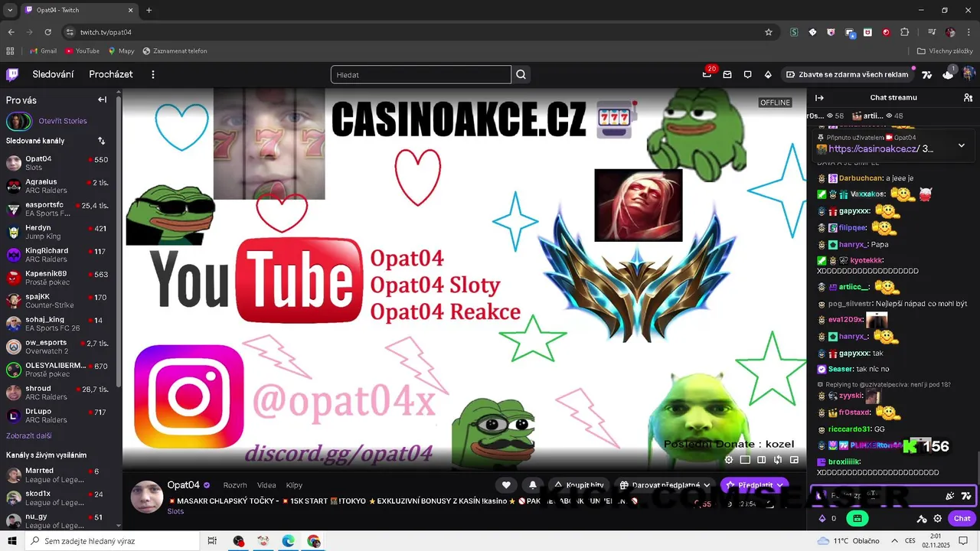Collapse the Pro vás sidebar arrow
980x551 pixels.
click(102, 99)
